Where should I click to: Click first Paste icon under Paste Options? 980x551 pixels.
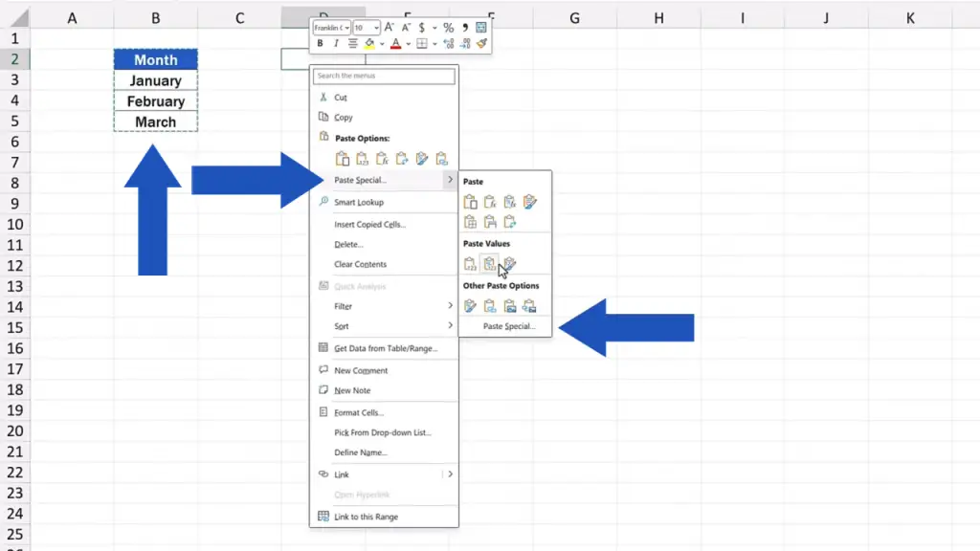point(343,159)
